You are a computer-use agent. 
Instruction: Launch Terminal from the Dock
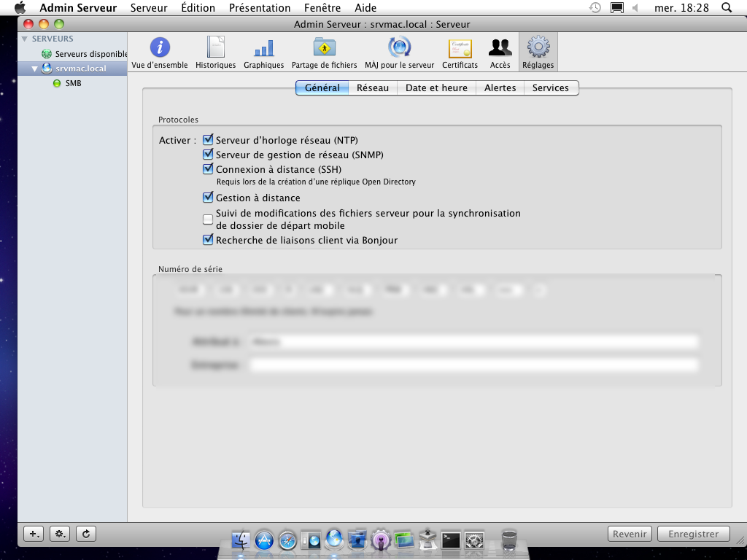tap(452, 540)
